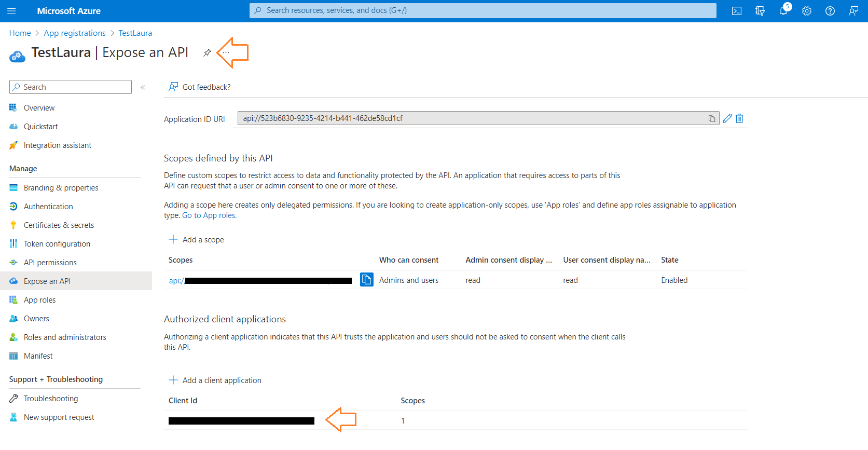
Task: Click the State column header
Action: point(670,260)
